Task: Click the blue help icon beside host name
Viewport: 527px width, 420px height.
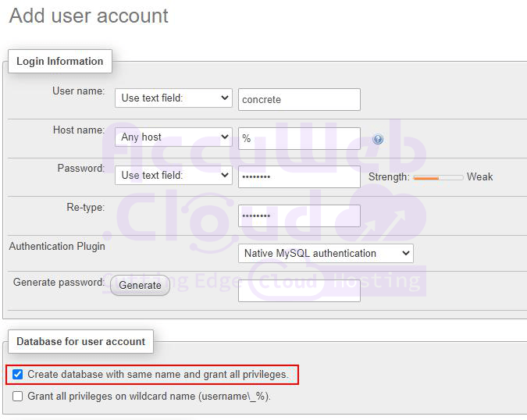Action: (378, 139)
